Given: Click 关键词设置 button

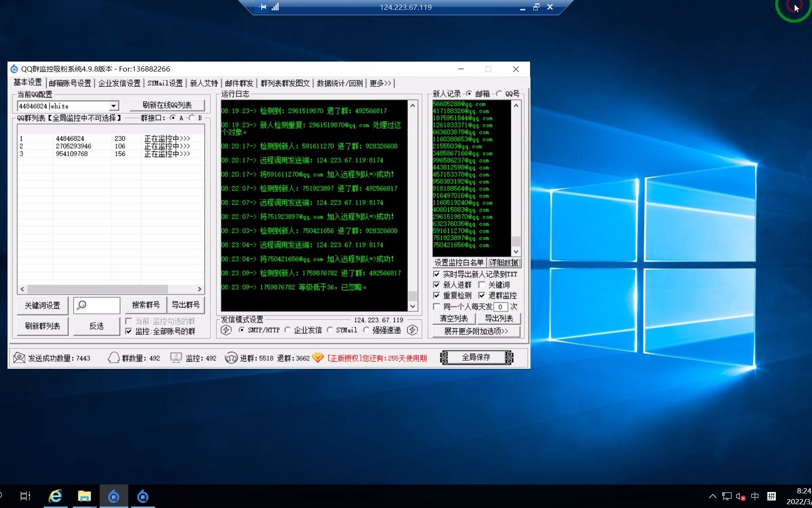Looking at the screenshot, I should [42, 306].
